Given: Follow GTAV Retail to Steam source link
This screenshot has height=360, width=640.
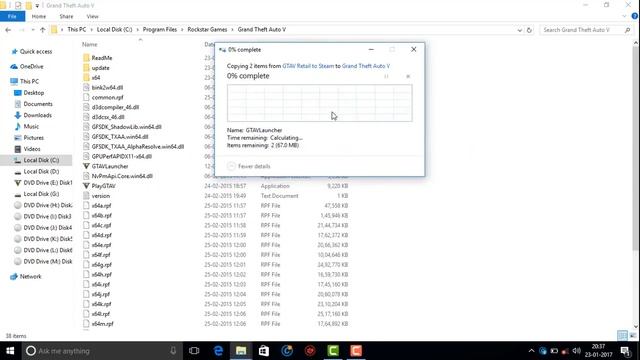Looking at the screenshot, I should tap(308, 66).
